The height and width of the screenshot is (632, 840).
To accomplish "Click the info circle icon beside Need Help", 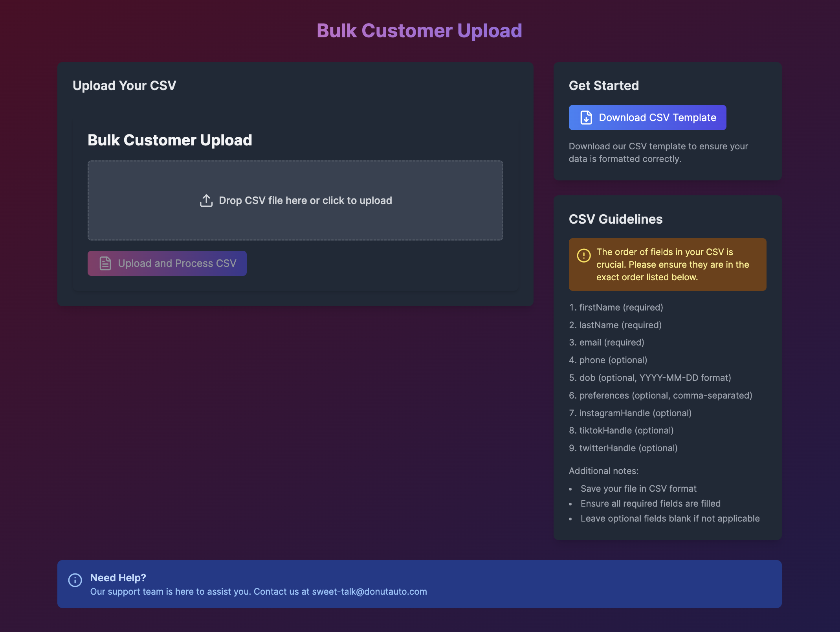I will 75,580.
